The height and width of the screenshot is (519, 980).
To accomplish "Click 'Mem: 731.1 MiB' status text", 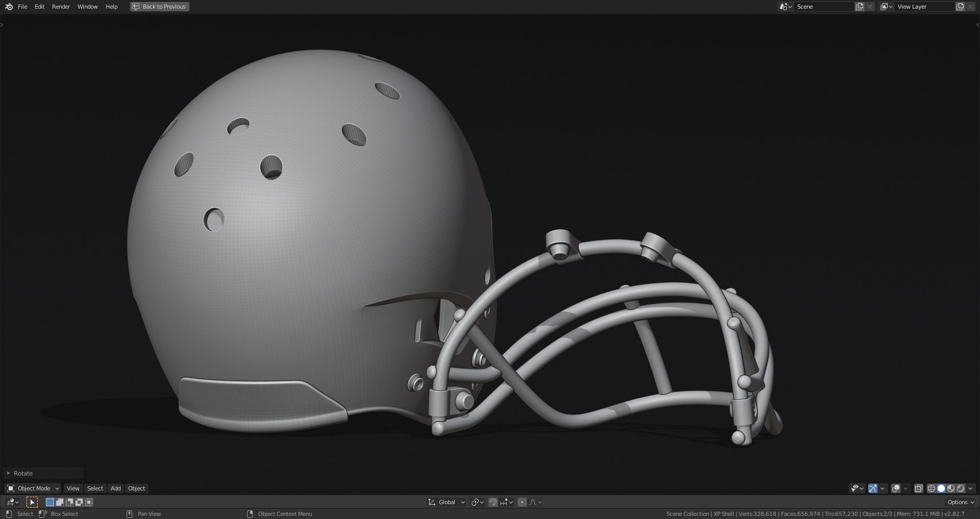I will (x=918, y=514).
